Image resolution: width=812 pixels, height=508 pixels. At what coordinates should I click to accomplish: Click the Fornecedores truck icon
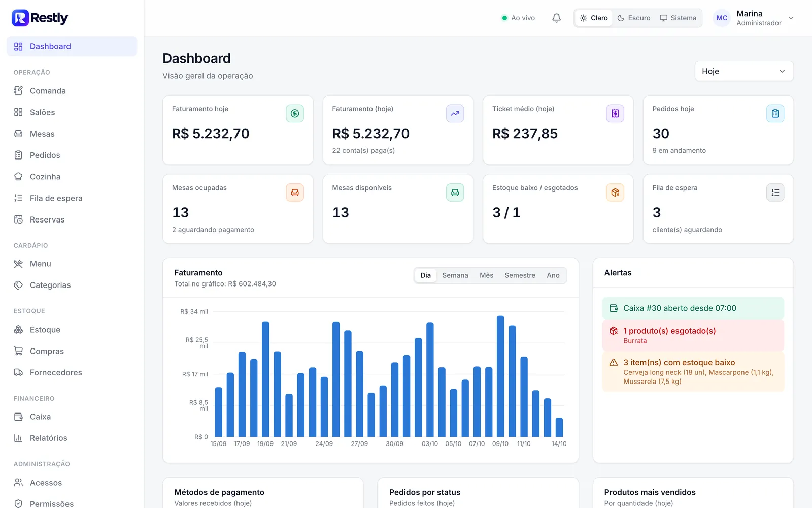click(x=18, y=372)
